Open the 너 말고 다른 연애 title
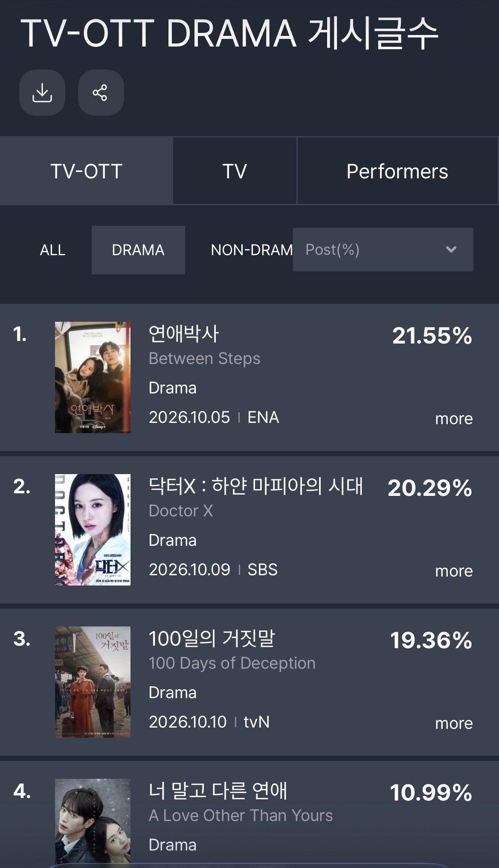The height and width of the screenshot is (868, 499). pos(218,791)
